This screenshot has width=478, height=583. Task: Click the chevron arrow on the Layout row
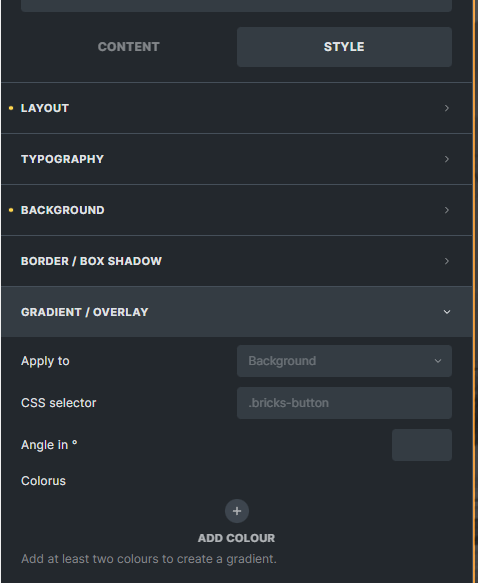pos(447,108)
